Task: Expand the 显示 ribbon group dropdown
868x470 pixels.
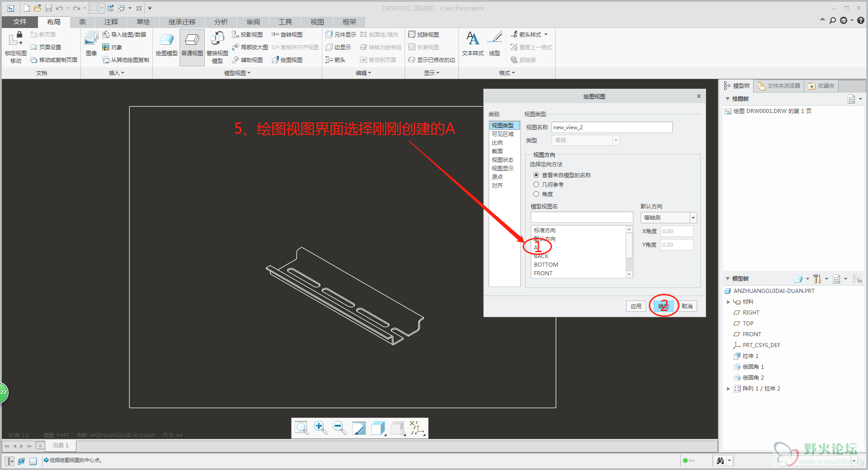Action: click(x=432, y=73)
